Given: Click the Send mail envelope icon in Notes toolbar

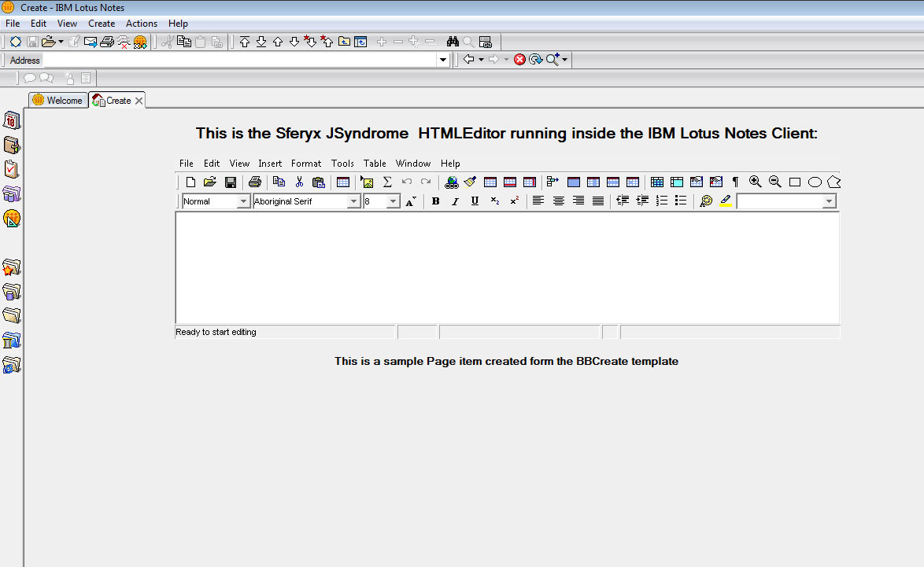Looking at the screenshot, I should pos(91,41).
